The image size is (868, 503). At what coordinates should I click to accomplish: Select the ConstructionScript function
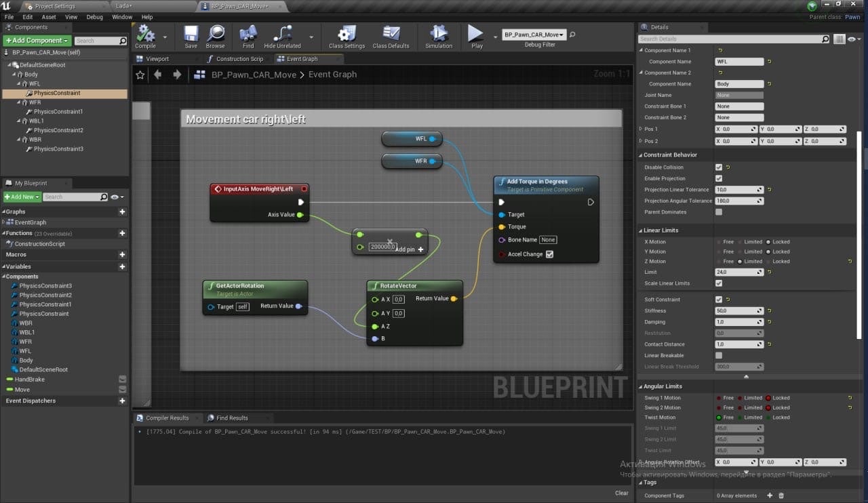(40, 243)
